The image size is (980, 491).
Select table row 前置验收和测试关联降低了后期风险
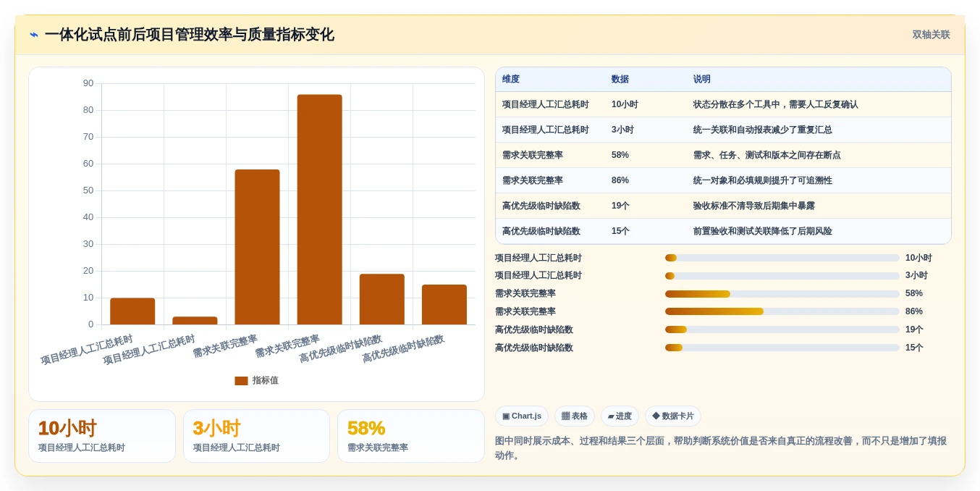click(723, 231)
